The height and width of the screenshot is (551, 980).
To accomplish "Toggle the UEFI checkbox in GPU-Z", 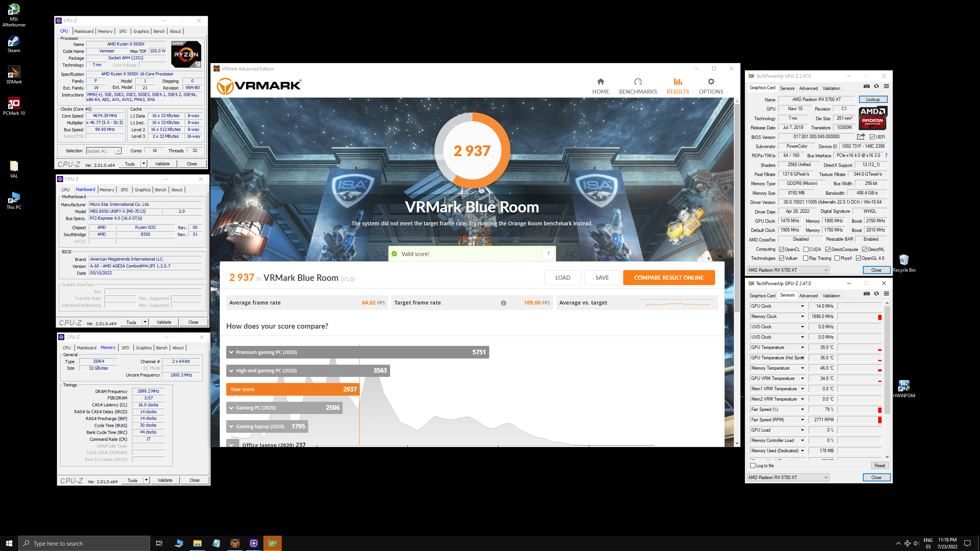I will [x=872, y=137].
